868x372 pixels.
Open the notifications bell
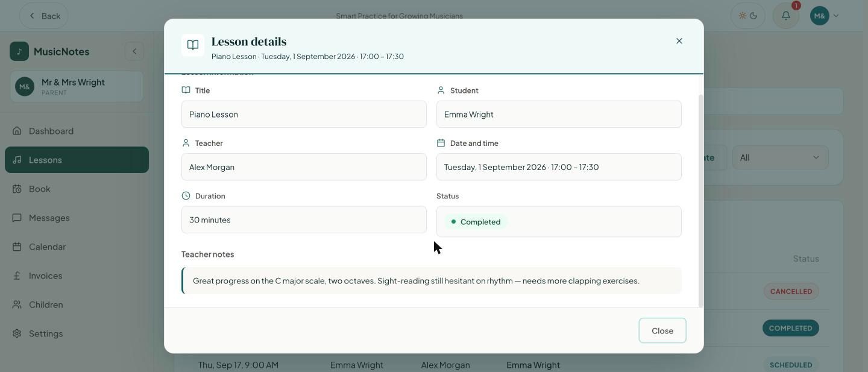click(x=786, y=16)
